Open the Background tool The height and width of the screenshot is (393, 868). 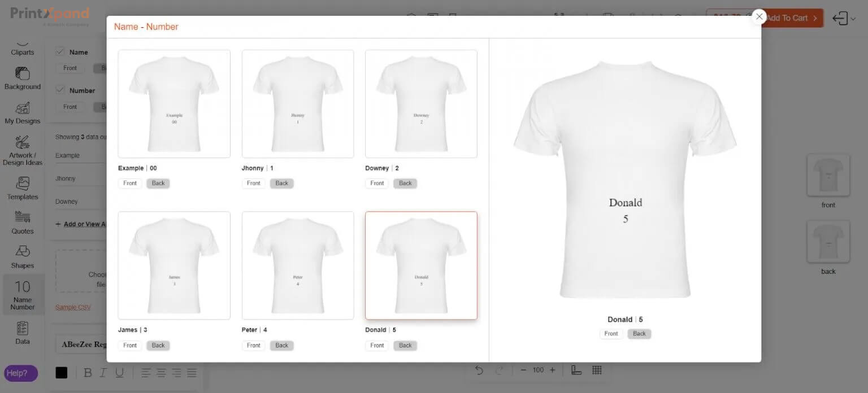click(x=22, y=78)
